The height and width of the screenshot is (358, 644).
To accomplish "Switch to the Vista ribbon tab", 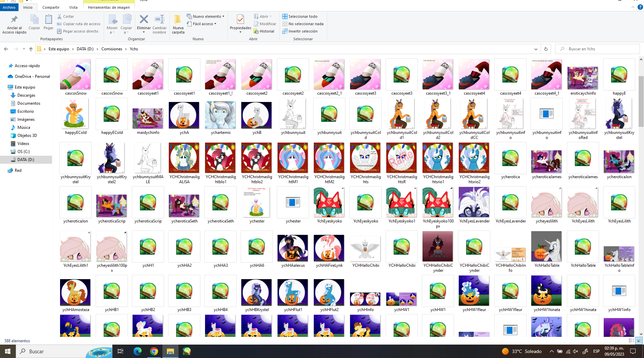I will click(73, 7).
